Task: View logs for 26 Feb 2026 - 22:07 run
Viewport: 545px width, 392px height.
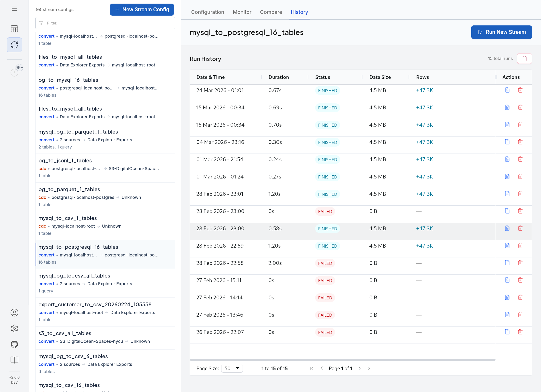Action: (x=507, y=332)
